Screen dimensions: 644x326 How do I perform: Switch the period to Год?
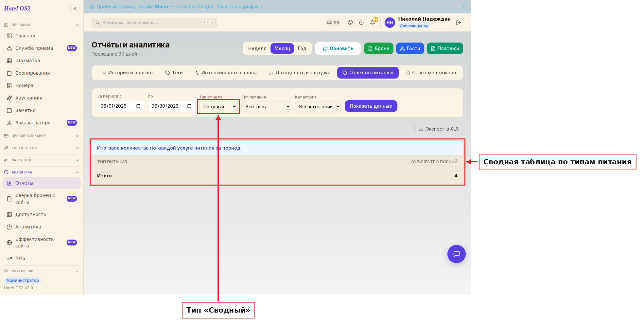click(302, 48)
